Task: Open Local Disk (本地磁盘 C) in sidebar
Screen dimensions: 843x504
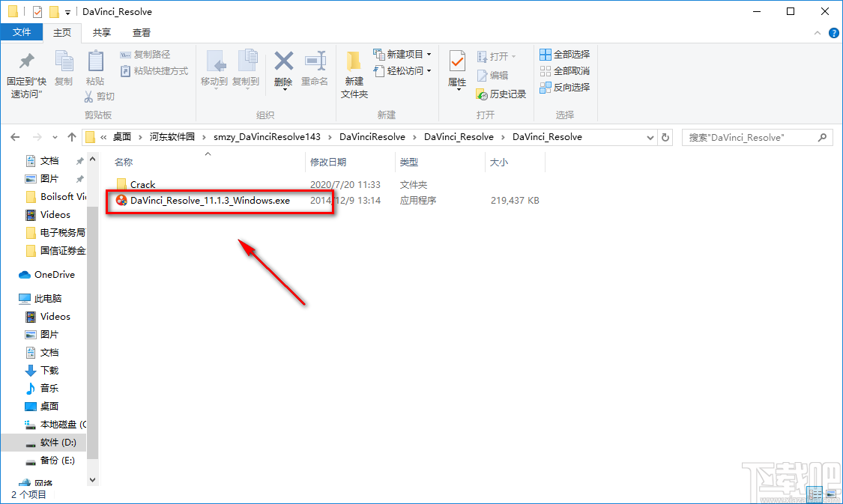Action: (55, 425)
